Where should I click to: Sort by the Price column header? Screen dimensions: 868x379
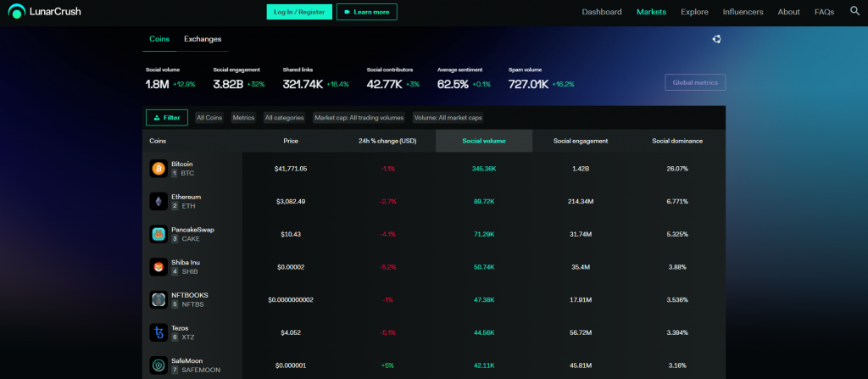pyautogui.click(x=291, y=141)
